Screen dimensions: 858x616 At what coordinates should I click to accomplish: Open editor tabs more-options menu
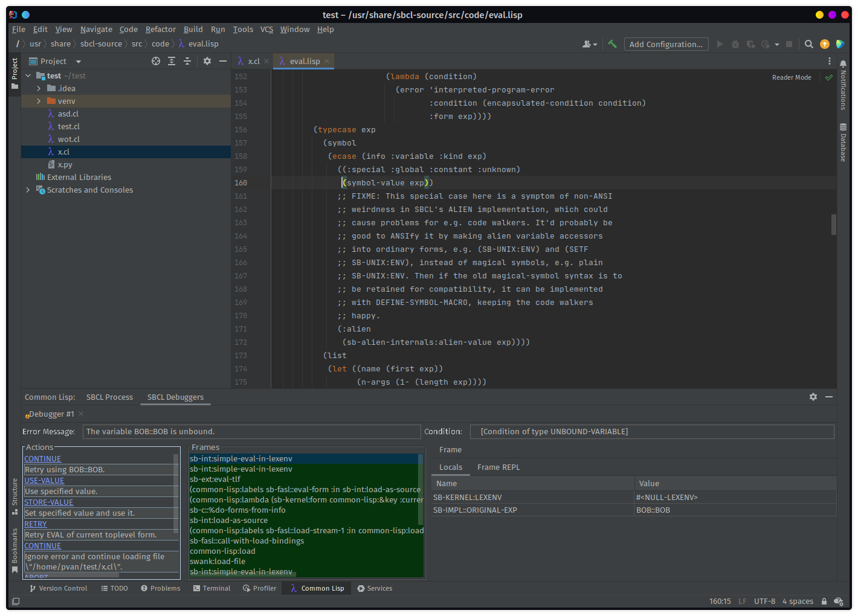click(x=829, y=61)
